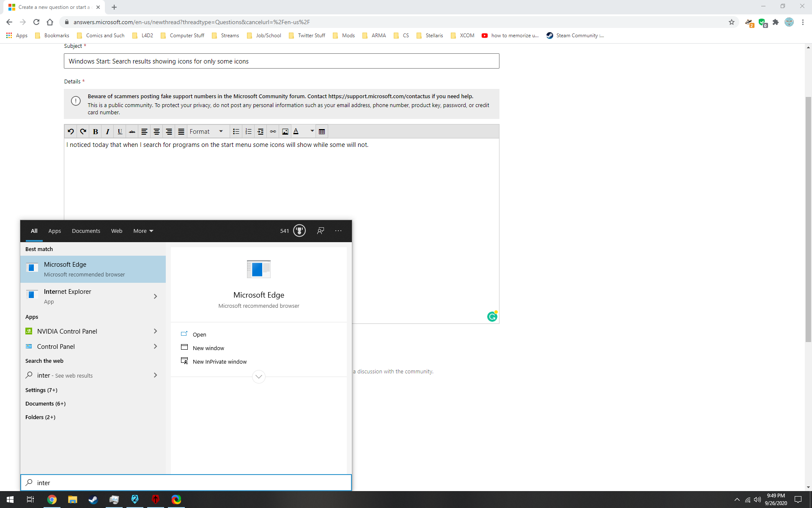This screenshot has width=812, height=508.
Task: Open the Format dropdown
Action: pos(207,132)
